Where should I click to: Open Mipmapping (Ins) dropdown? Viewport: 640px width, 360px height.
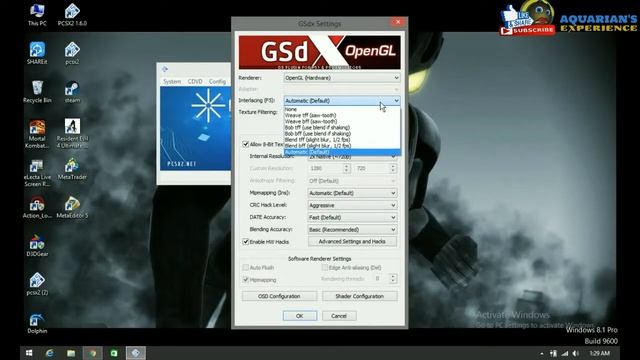point(352,193)
